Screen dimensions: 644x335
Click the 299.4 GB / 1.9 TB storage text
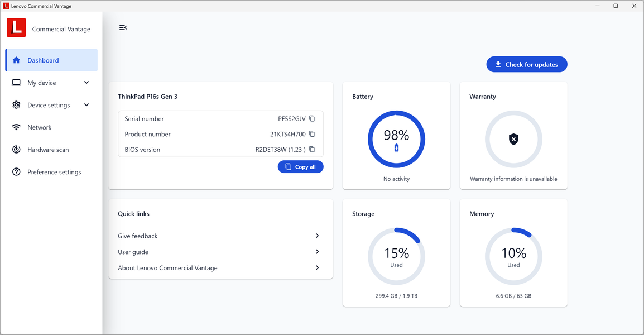(x=396, y=296)
